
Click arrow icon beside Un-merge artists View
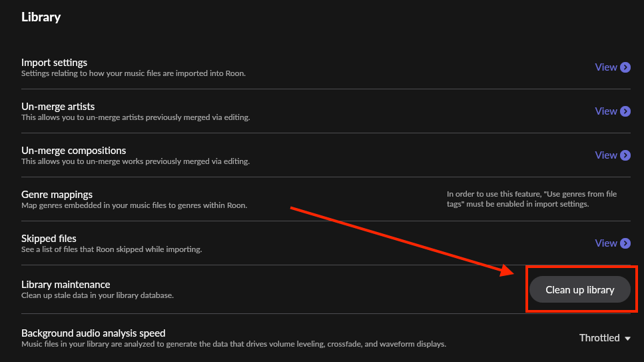(625, 111)
